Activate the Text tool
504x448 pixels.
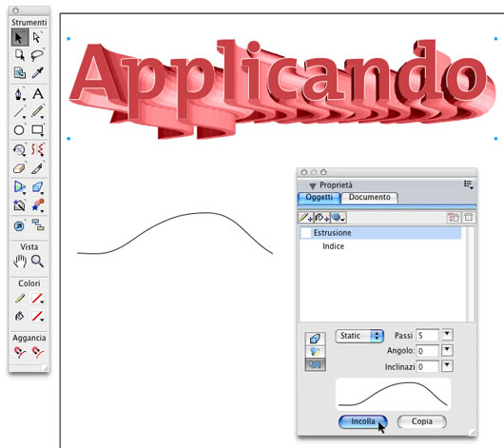click(38, 94)
